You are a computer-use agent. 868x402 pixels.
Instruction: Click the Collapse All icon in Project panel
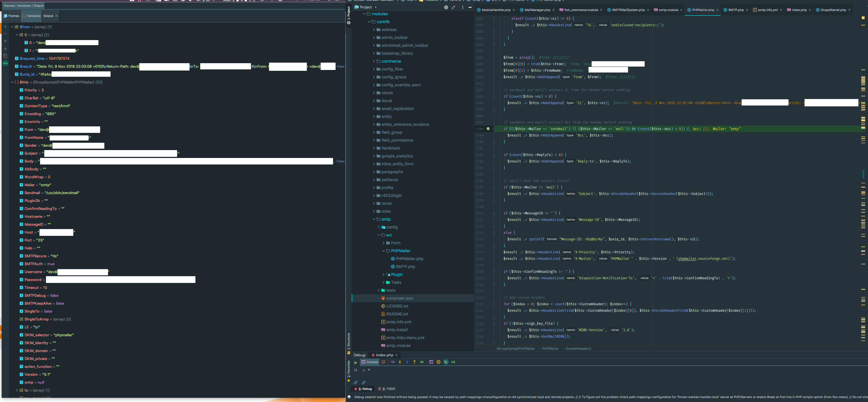click(x=453, y=7)
